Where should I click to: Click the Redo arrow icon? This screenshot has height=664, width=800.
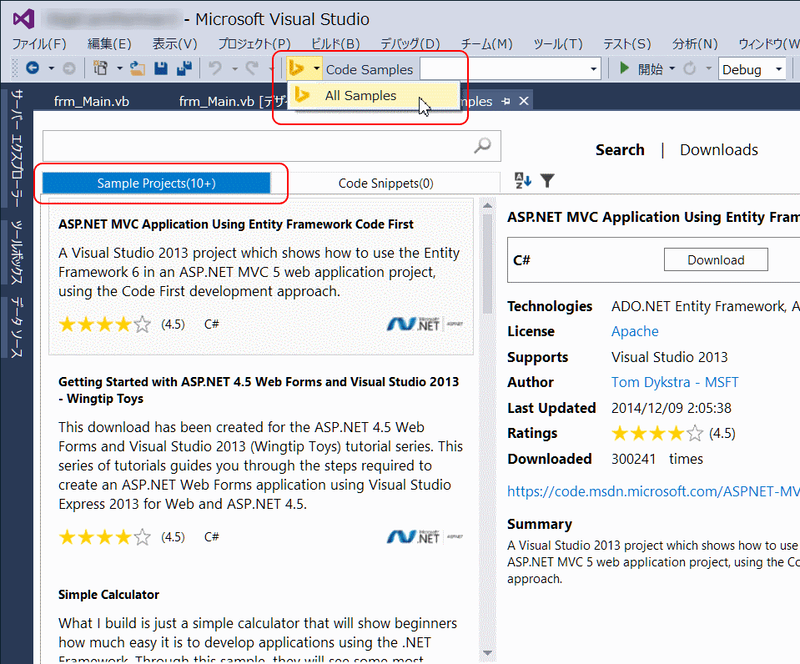252,68
